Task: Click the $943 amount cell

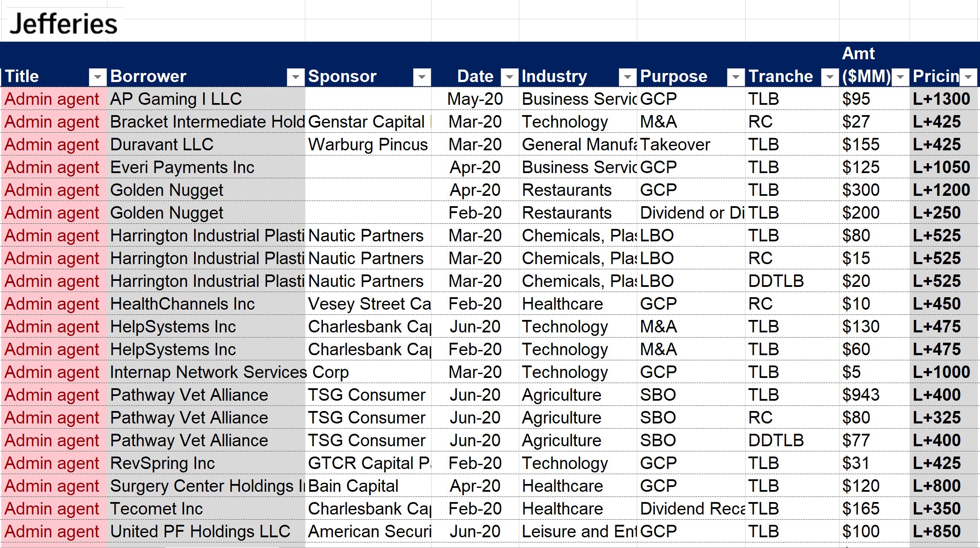Action: point(874,395)
